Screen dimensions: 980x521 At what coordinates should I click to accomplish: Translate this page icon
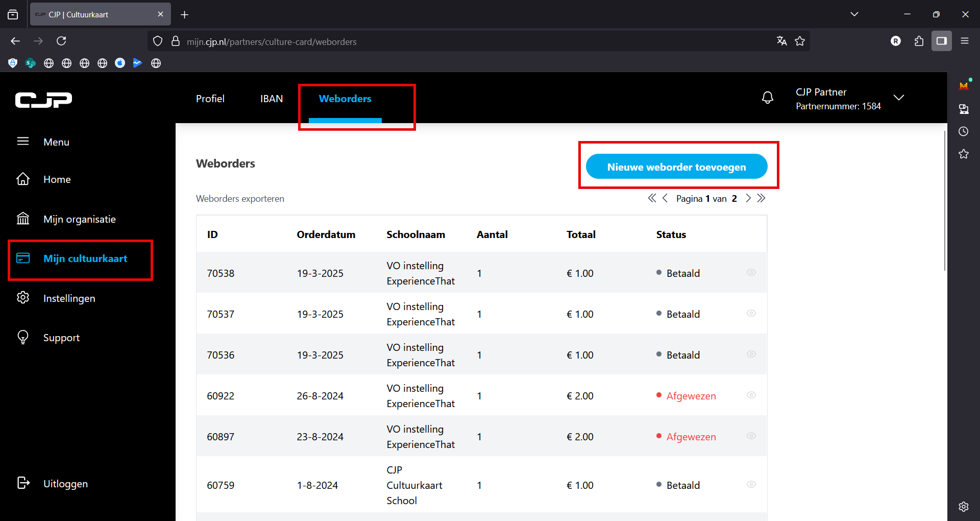(781, 41)
